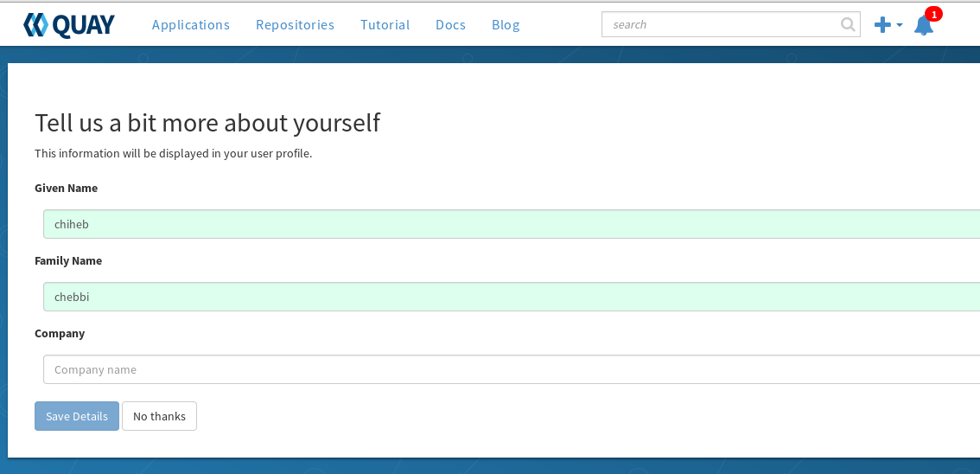Screen dimensions: 980x474
Task: Click the "Given Name" label
Action: point(67,188)
